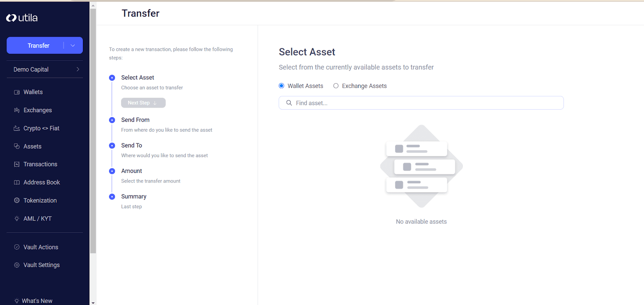The width and height of the screenshot is (644, 305).
Task: Click the 'No available assets' text
Action: pos(421,222)
